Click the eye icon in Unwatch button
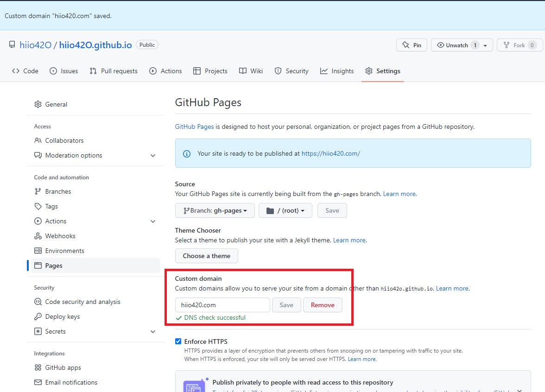 [440, 45]
